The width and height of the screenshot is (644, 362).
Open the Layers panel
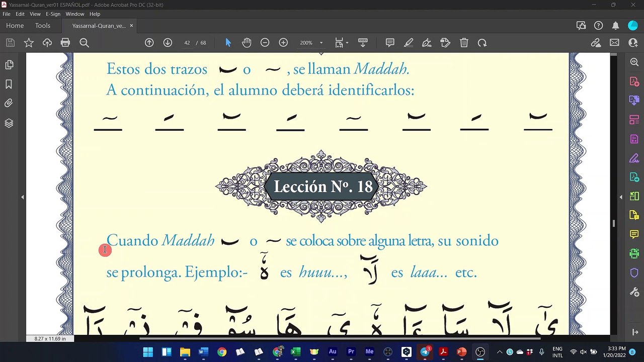[x=9, y=123]
